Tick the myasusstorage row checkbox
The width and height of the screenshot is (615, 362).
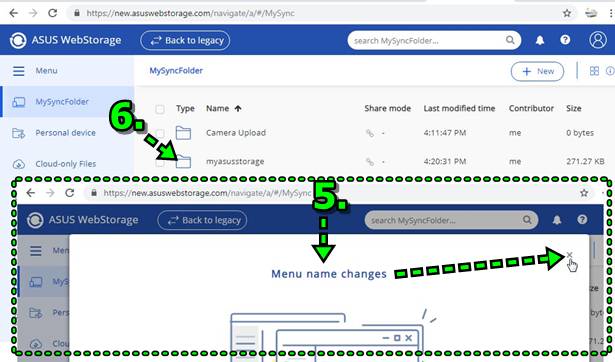pyautogui.click(x=160, y=162)
